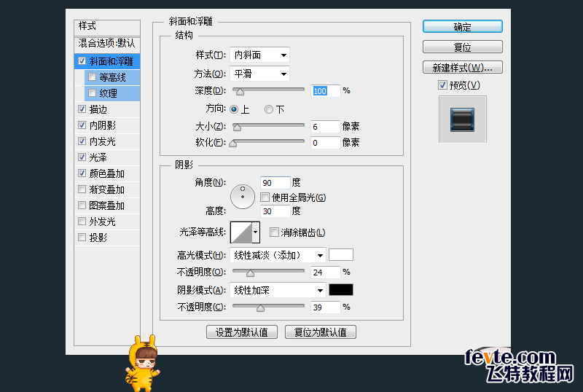Select direction 上 radio button

[234, 109]
